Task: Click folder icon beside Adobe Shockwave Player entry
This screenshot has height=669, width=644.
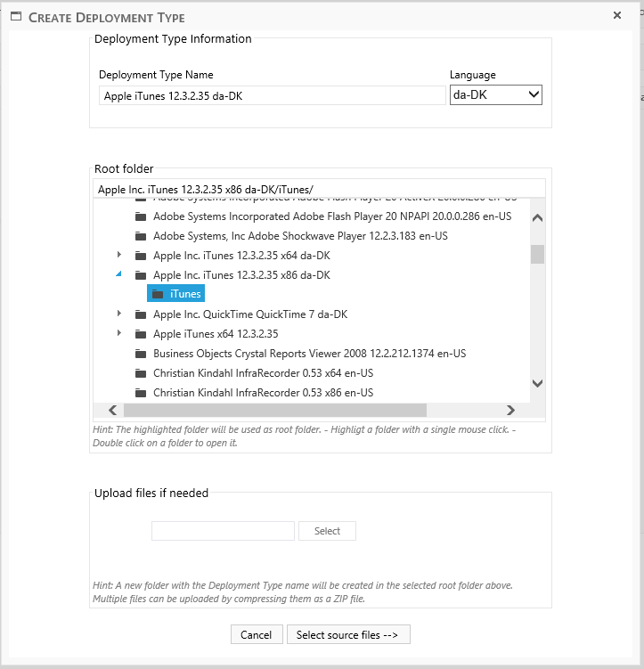Action: [140, 236]
